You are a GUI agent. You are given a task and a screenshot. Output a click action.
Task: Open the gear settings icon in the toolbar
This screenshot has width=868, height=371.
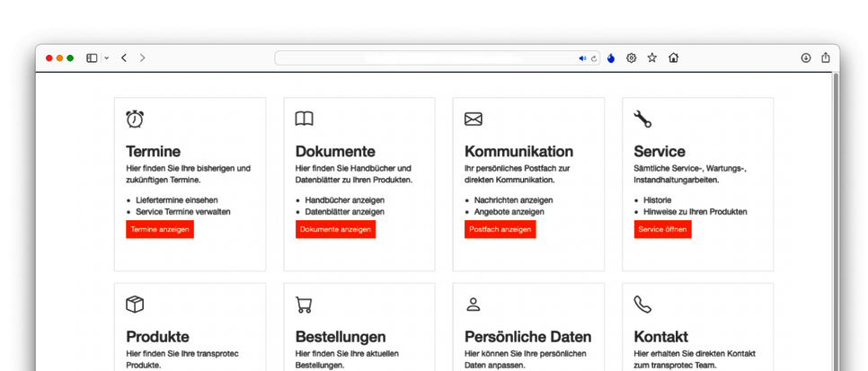(631, 57)
